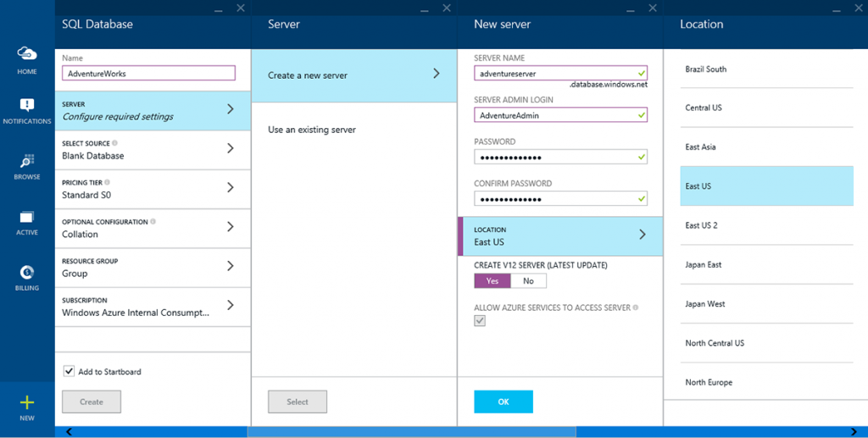Select Japan West location
The width and height of the screenshot is (868, 438).
click(766, 304)
